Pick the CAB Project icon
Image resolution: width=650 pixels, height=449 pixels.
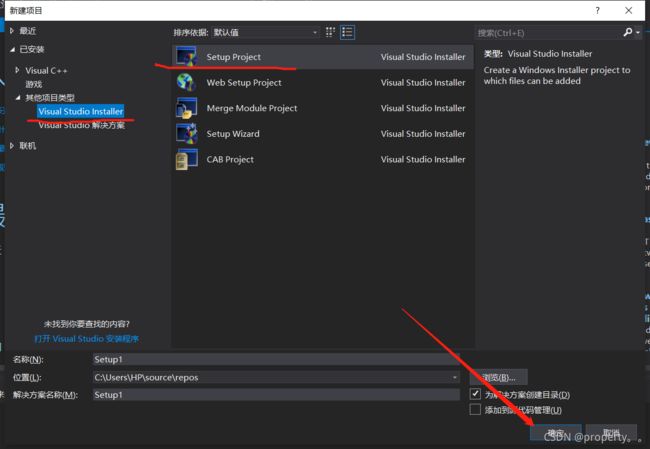pyautogui.click(x=186, y=159)
